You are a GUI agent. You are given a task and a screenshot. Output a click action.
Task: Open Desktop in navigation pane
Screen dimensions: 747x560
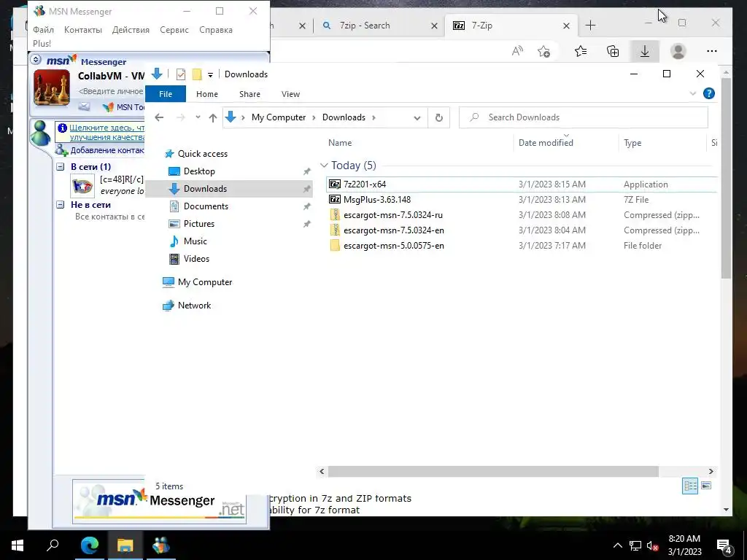(199, 171)
